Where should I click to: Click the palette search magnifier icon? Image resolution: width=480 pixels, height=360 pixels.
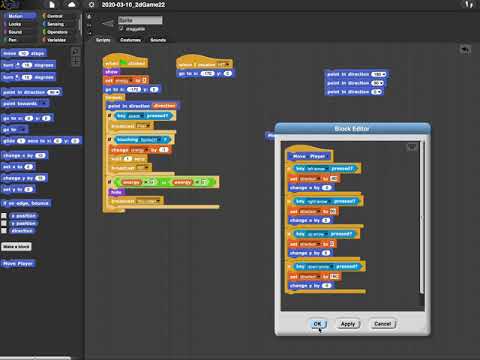click(76, 51)
